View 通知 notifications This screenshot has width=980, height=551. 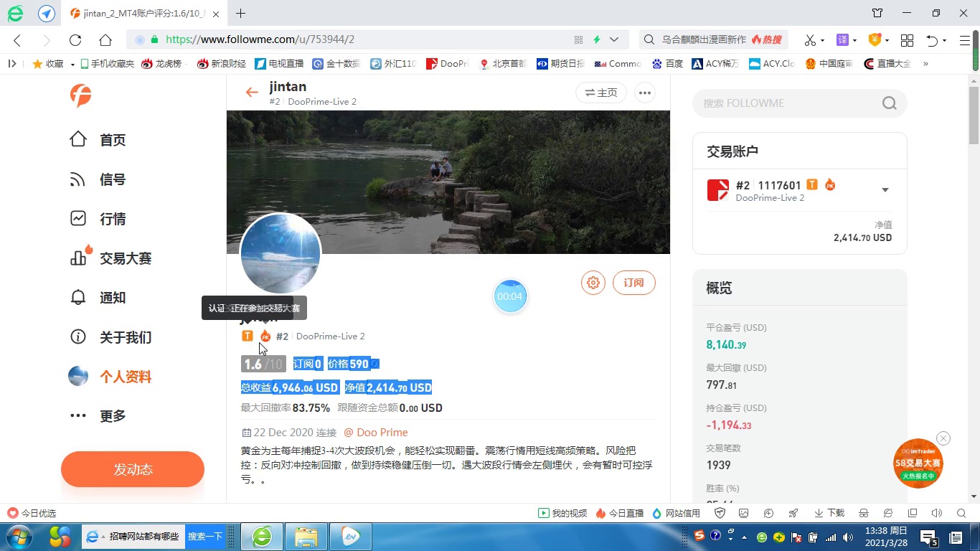[x=98, y=298]
